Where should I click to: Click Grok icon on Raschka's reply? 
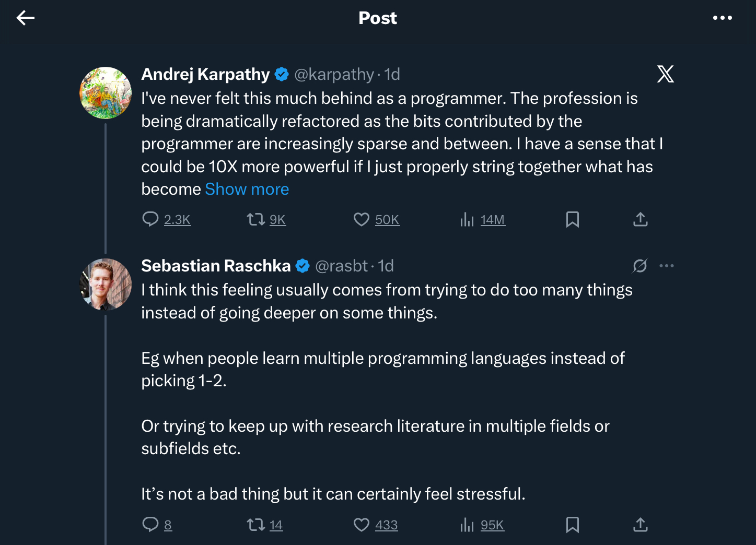(x=639, y=266)
